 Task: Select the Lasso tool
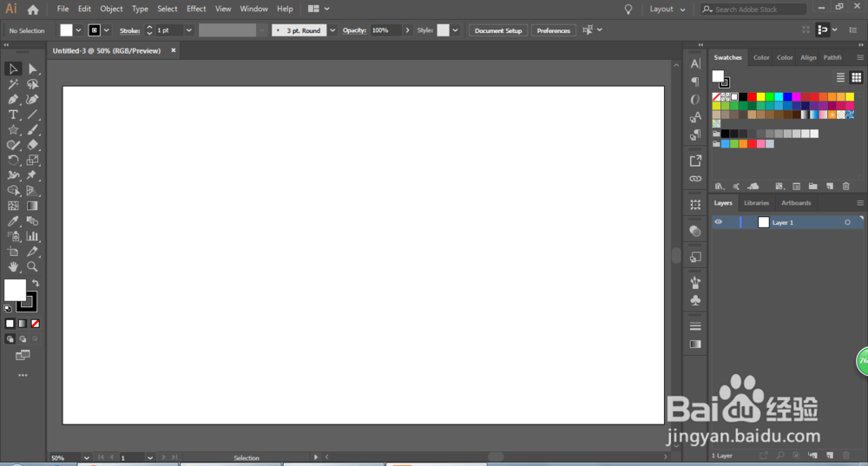click(33, 84)
